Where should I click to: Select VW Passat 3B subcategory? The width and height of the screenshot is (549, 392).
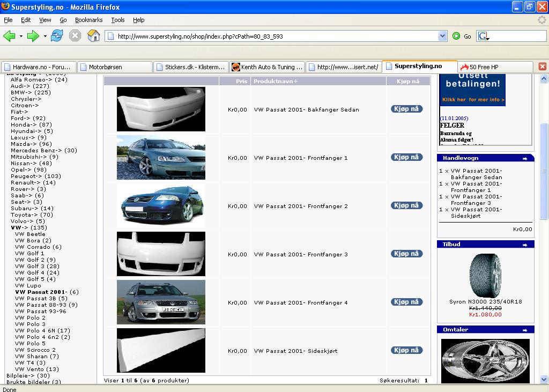pos(41,299)
